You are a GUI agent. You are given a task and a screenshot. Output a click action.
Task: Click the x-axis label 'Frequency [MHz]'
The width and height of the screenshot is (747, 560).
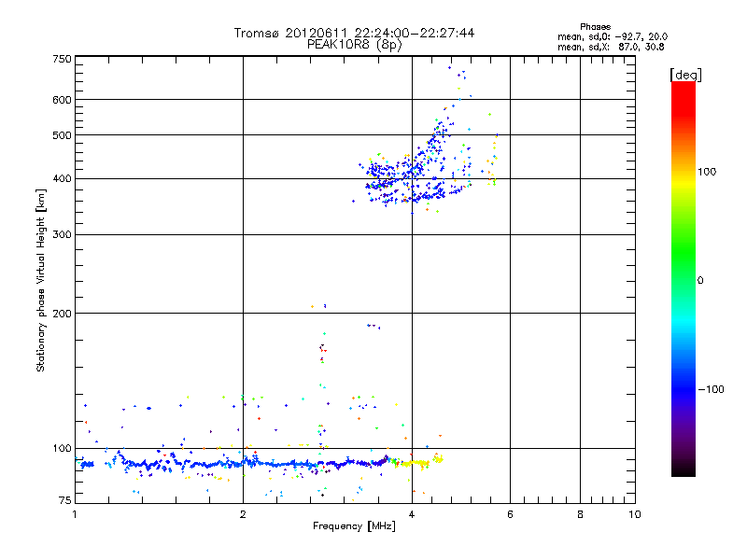(x=354, y=526)
